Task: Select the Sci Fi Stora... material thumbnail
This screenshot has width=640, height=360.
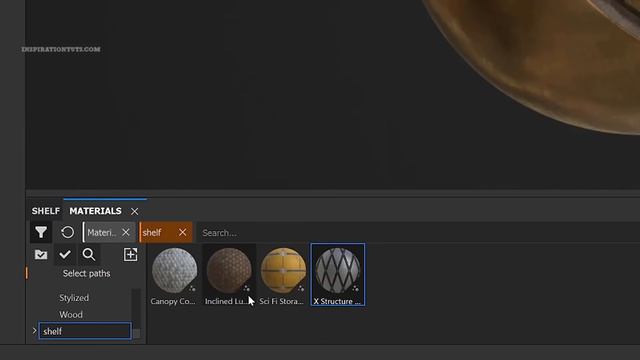Action: point(283,275)
